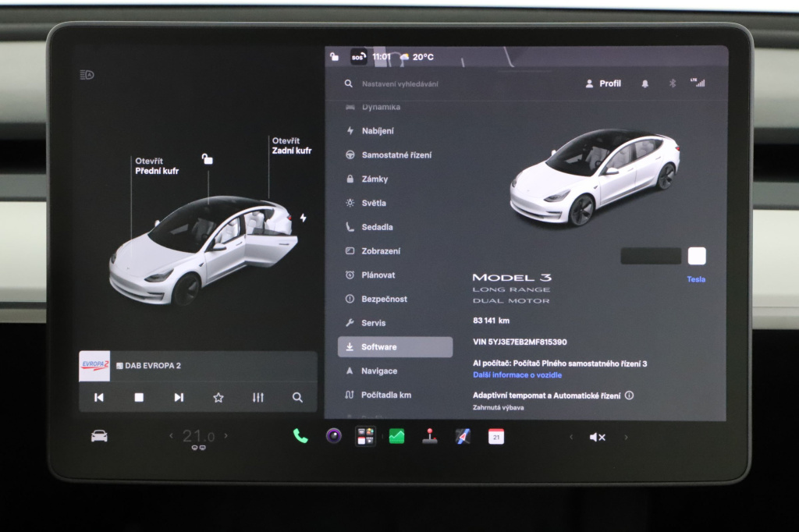Screen dimensions: 799x532
Task: Tap the dark redacted name box
Action: pyautogui.click(x=651, y=256)
